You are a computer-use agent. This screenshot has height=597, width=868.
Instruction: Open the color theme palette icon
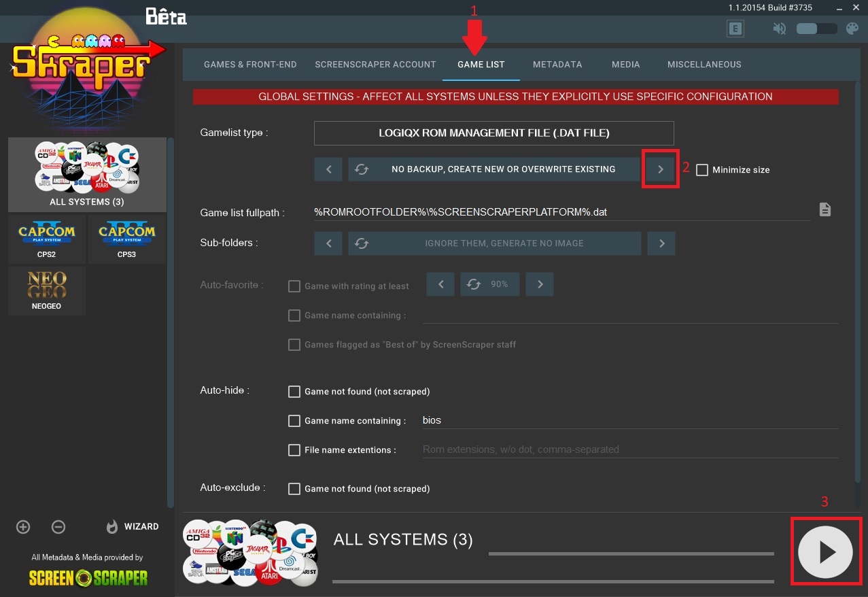click(x=852, y=29)
